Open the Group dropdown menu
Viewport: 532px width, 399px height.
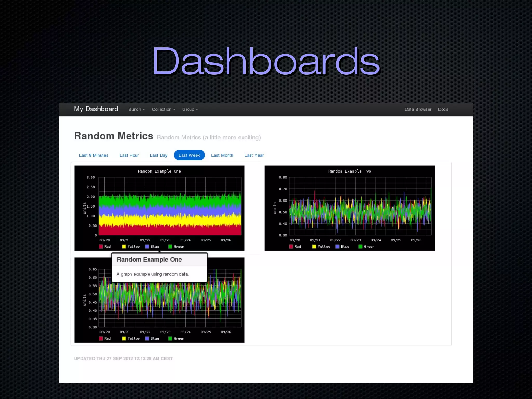click(190, 109)
